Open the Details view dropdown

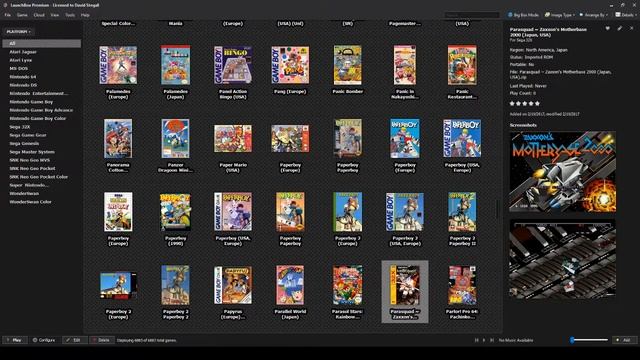(x=625, y=15)
